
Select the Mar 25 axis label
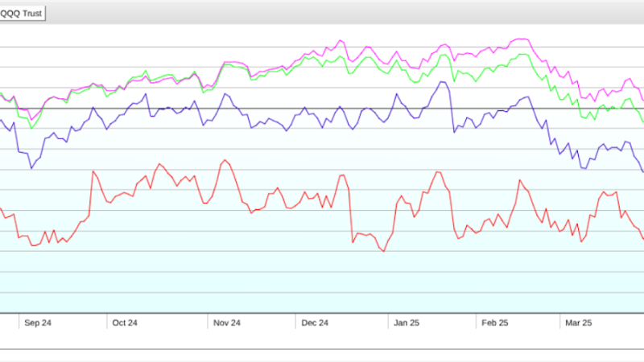click(579, 323)
